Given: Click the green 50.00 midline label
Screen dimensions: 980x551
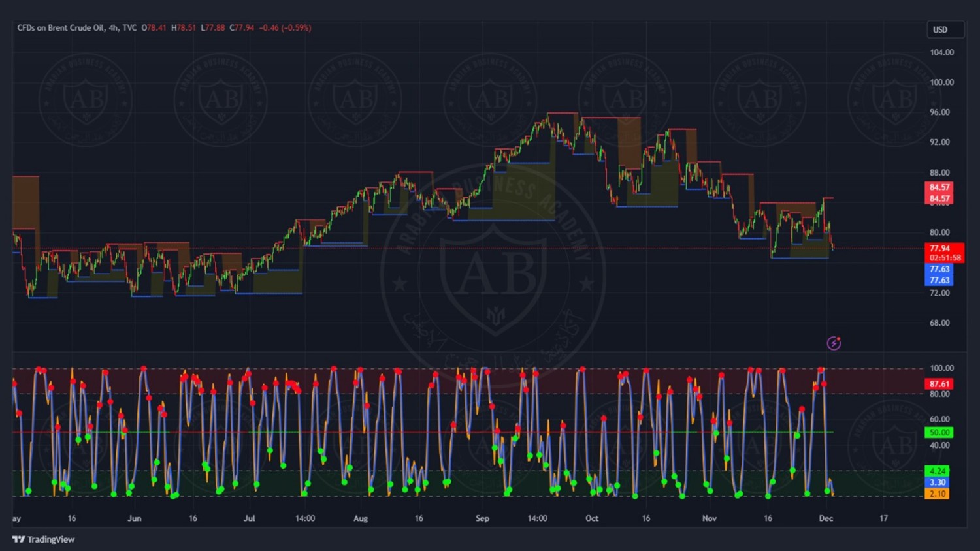Looking at the screenshot, I should click(x=939, y=432).
